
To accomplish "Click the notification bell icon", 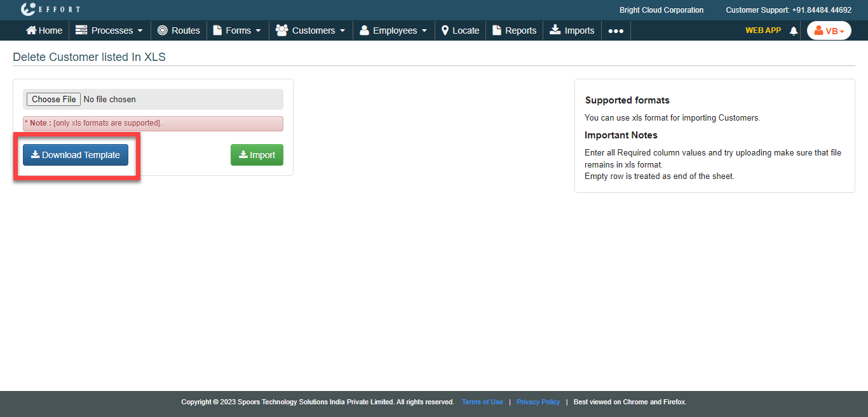I will click(793, 30).
